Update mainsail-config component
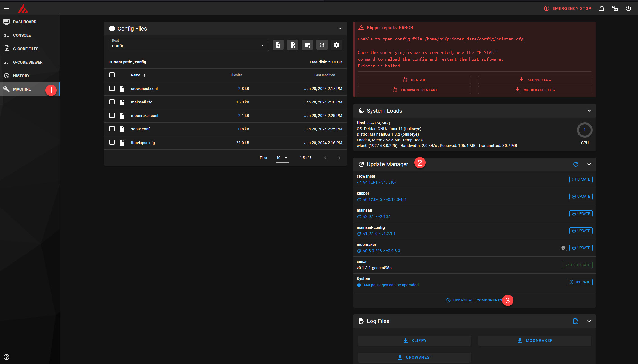Screen dimensions: 638x364 click(x=581, y=231)
